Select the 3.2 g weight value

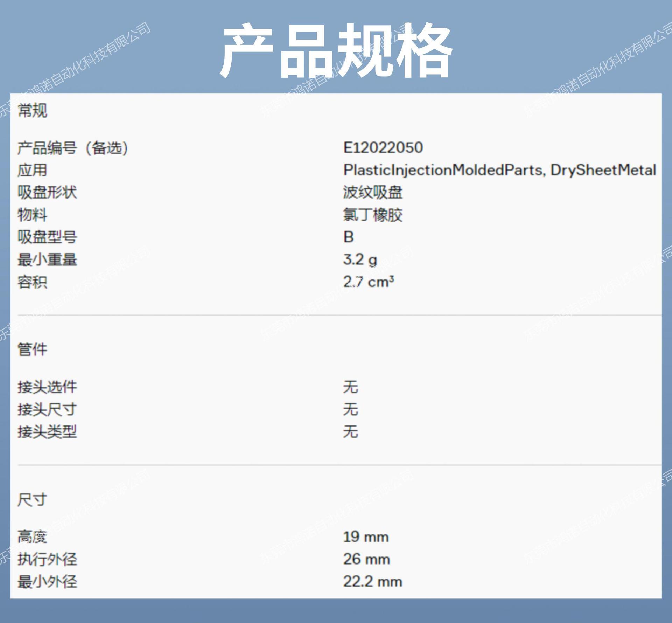[x=360, y=259]
